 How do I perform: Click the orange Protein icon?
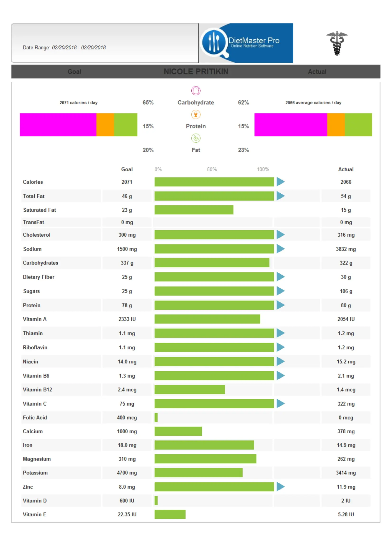[x=196, y=114]
